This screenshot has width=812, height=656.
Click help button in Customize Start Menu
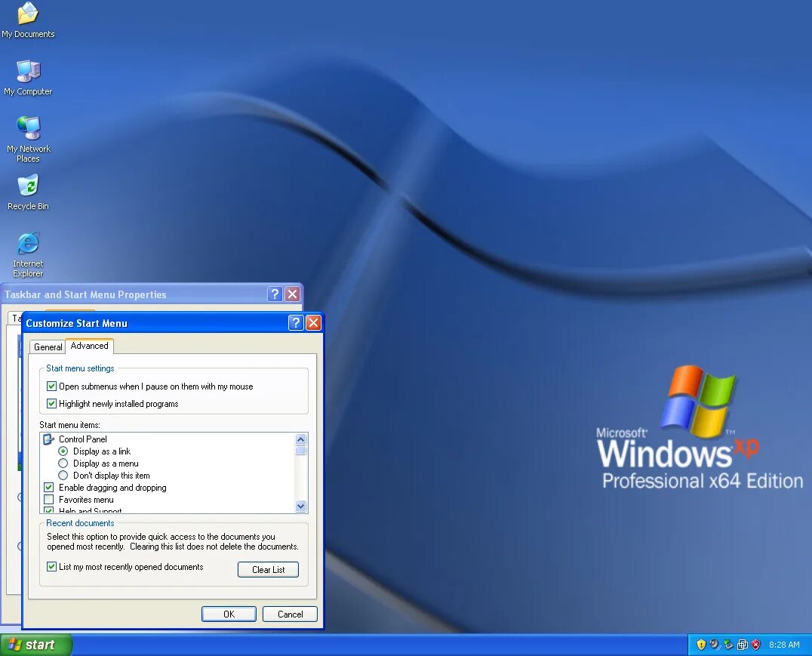[x=296, y=323]
